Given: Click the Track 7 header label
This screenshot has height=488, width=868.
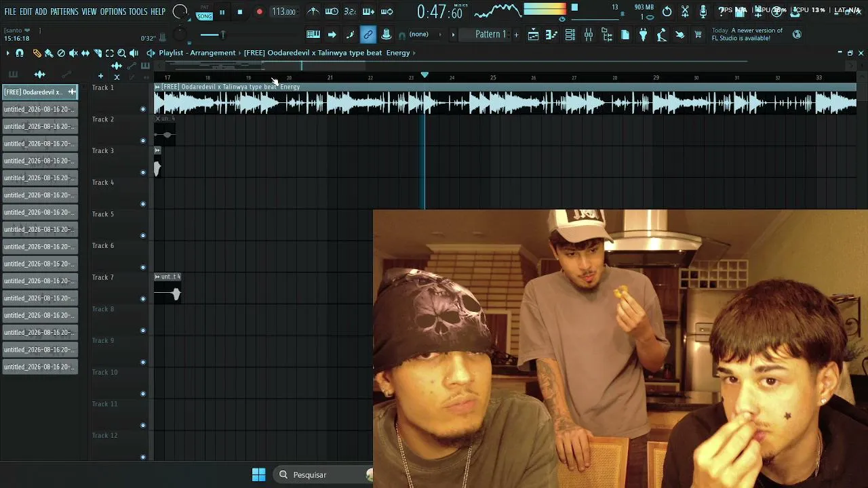Looking at the screenshot, I should click(x=103, y=277).
